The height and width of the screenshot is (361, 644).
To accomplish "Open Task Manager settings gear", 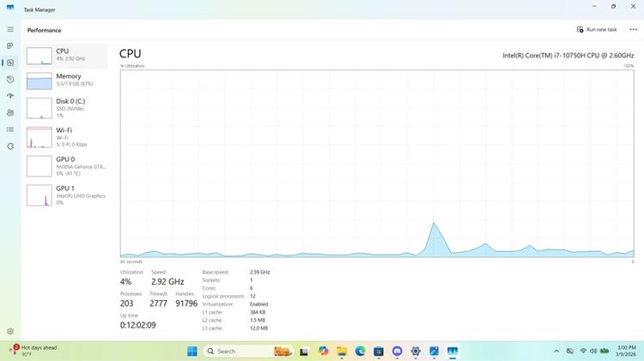I will click(10, 331).
